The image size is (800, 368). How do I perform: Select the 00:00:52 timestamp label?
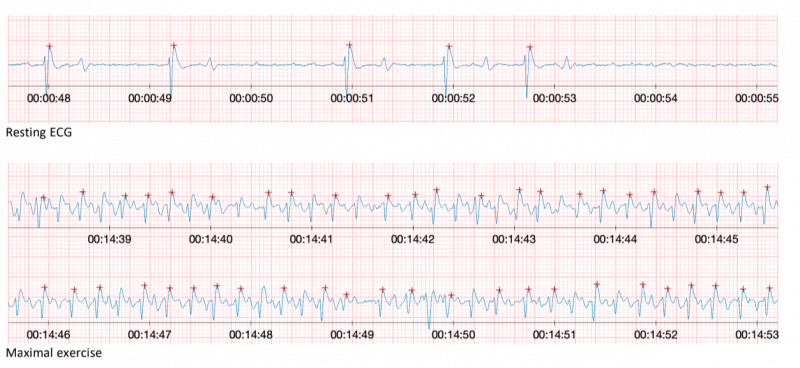(x=453, y=99)
